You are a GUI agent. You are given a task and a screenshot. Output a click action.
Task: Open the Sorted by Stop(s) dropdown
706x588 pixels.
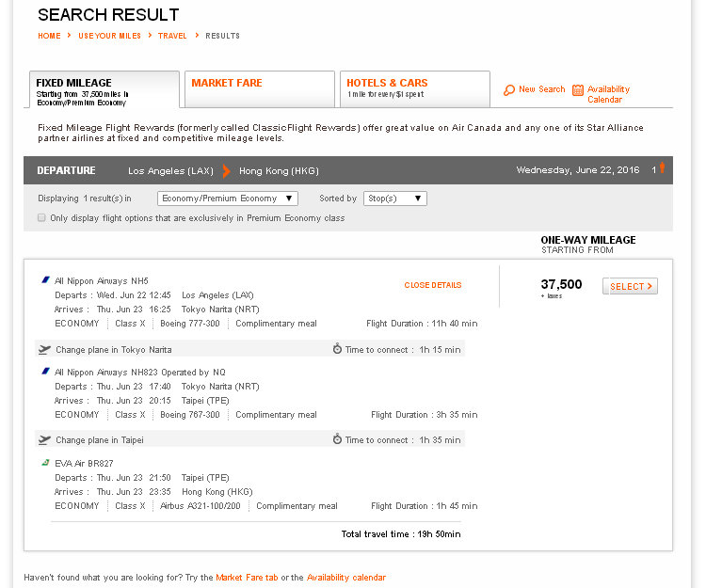394,199
